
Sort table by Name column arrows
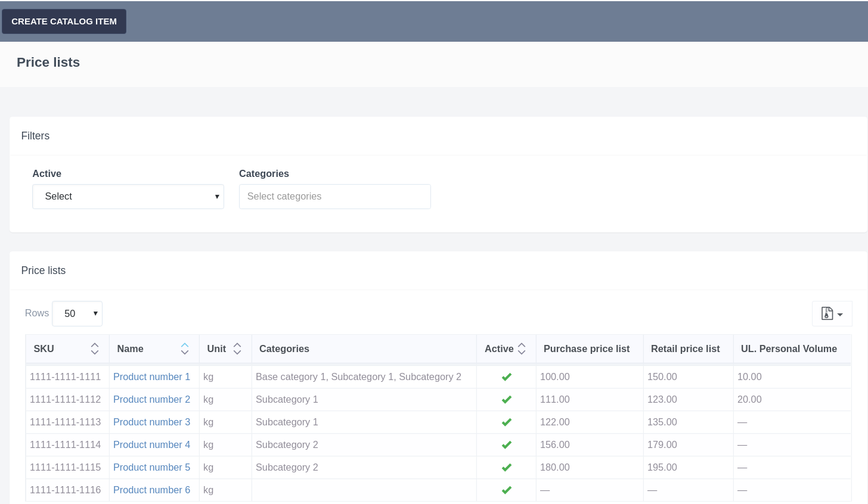[x=184, y=349]
